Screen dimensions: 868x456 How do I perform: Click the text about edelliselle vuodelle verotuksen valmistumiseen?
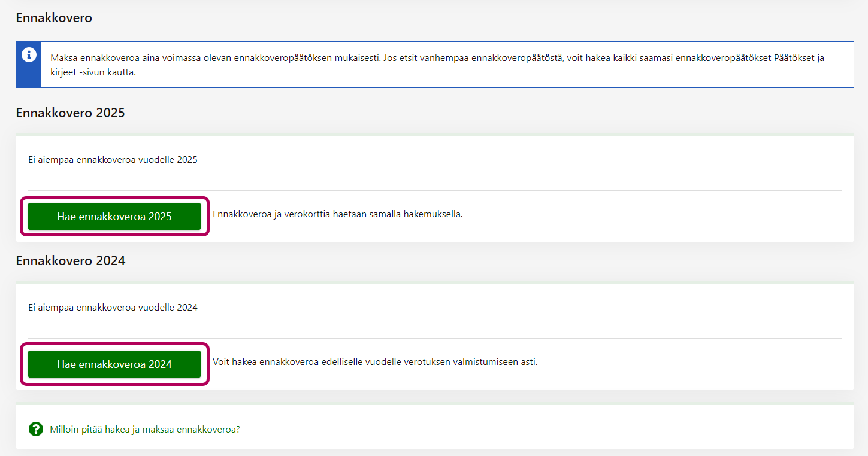pos(375,362)
